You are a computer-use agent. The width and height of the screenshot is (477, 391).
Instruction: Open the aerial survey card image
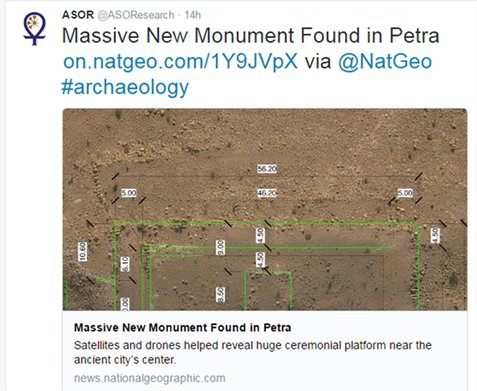click(265, 209)
